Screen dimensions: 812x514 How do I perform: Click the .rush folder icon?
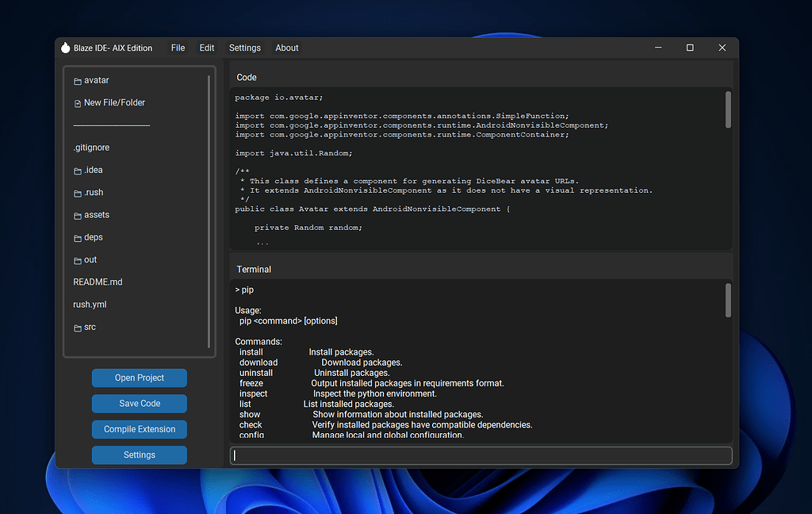(x=79, y=192)
